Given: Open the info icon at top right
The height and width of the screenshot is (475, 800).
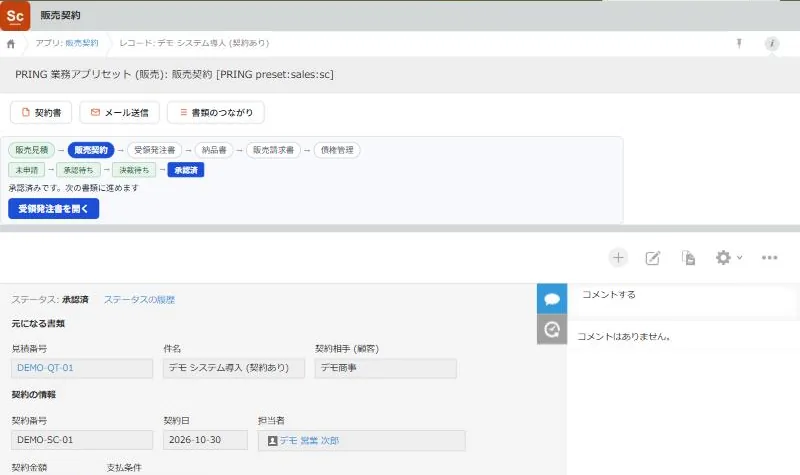Looking at the screenshot, I should pos(771,43).
